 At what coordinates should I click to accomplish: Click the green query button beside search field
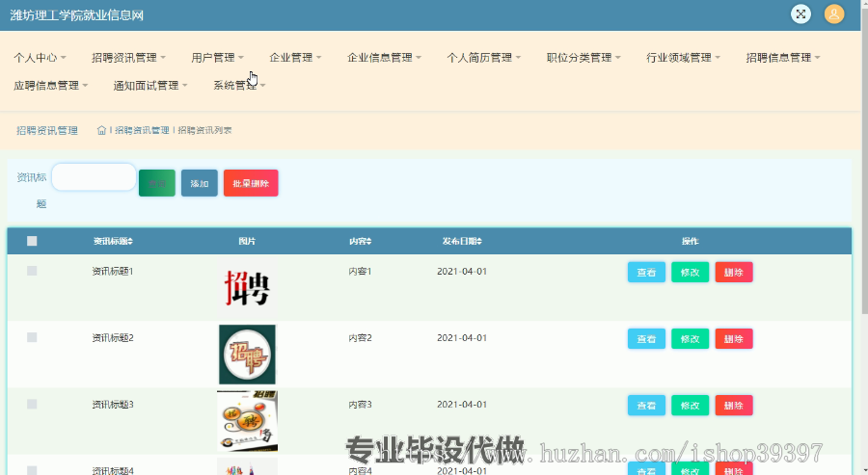[156, 183]
